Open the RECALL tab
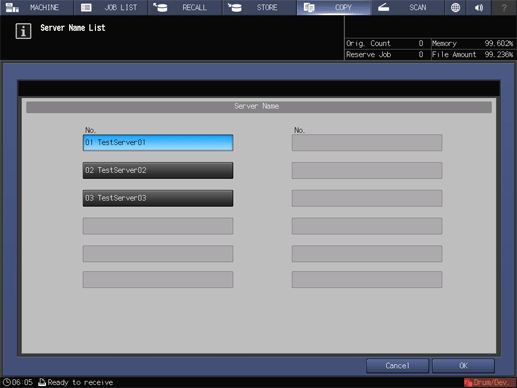Image resolution: width=517 pixels, height=388 pixels. [x=185, y=7]
